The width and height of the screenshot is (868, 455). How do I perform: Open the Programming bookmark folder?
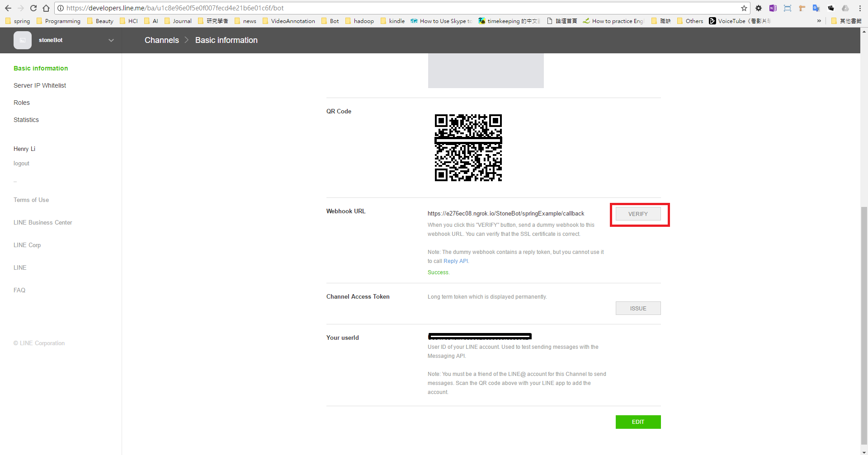tap(58, 21)
